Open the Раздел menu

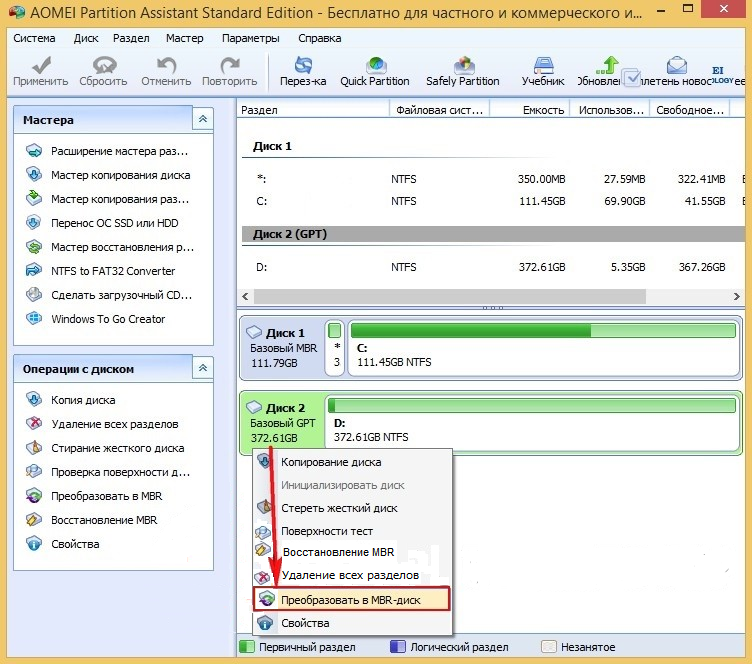pos(131,38)
